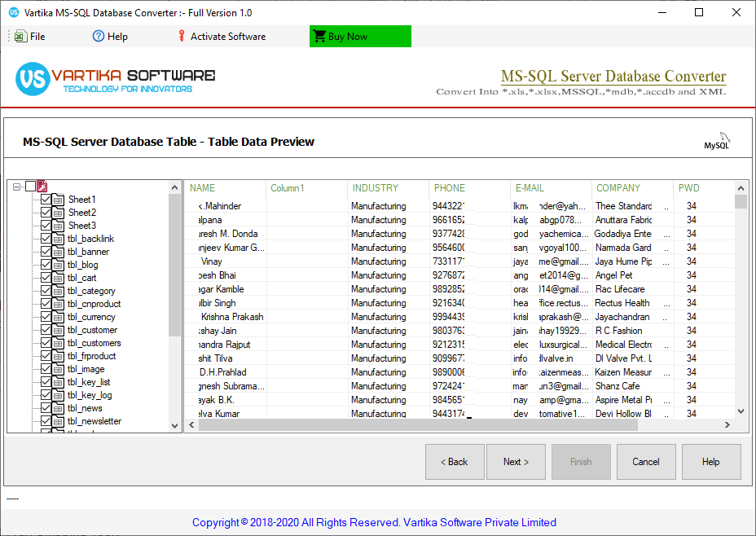Click the table icon next to Sheet3
This screenshot has height=536, width=756.
[x=59, y=226]
